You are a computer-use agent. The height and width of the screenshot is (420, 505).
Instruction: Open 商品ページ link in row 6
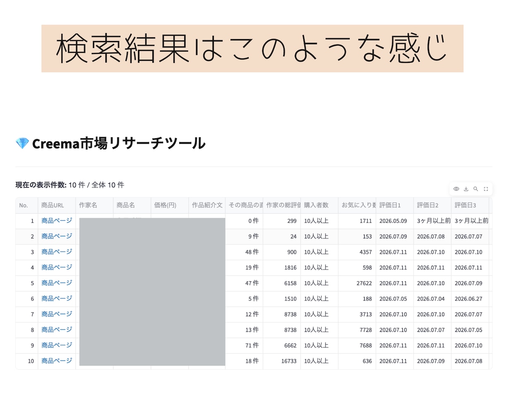click(57, 298)
